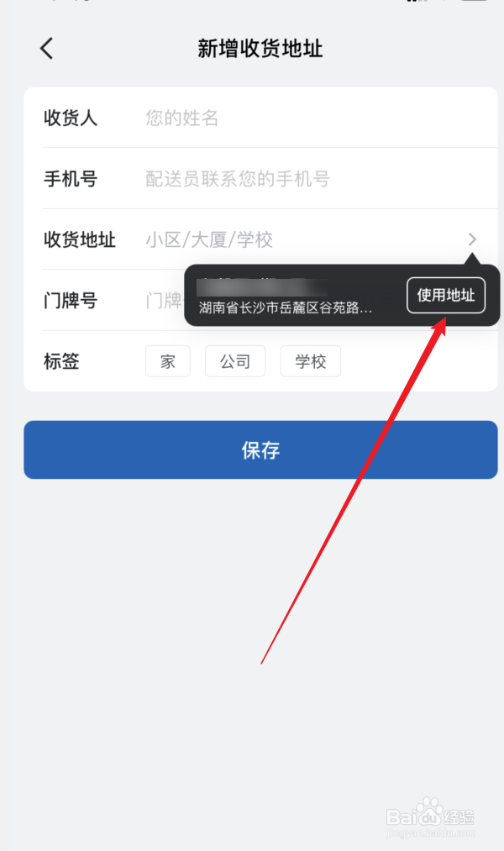The image size is (504, 851).
Task: Select the 公司 tag
Action: (x=235, y=361)
